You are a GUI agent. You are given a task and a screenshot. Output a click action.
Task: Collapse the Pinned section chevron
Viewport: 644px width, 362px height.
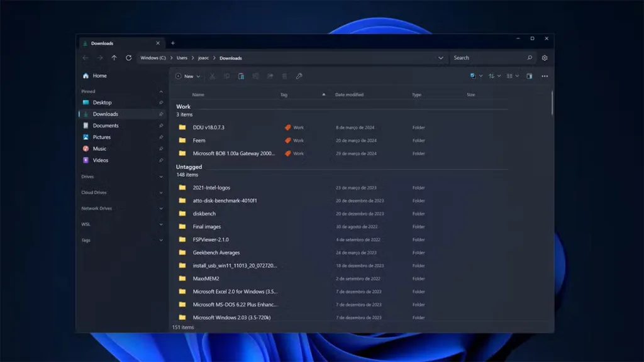(x=161, y=92)
